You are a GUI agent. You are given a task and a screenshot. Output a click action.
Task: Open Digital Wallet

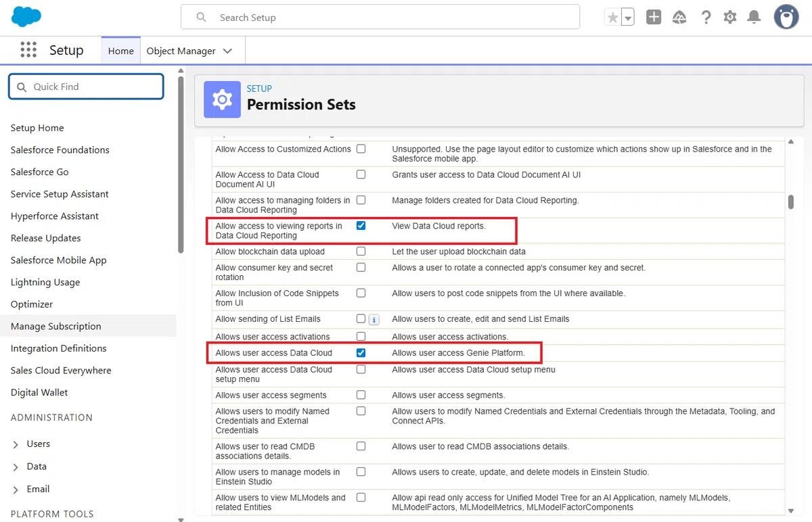pos(39,392)
